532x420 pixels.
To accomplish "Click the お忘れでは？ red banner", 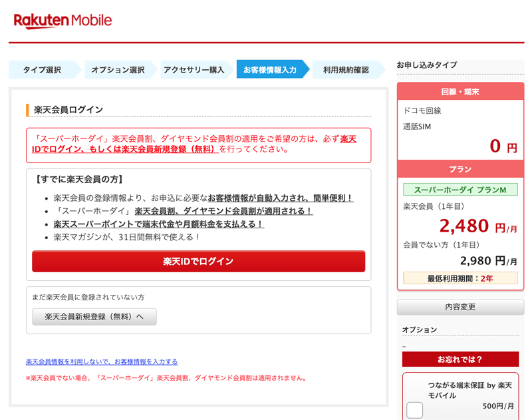I will (x=460, y=359).
